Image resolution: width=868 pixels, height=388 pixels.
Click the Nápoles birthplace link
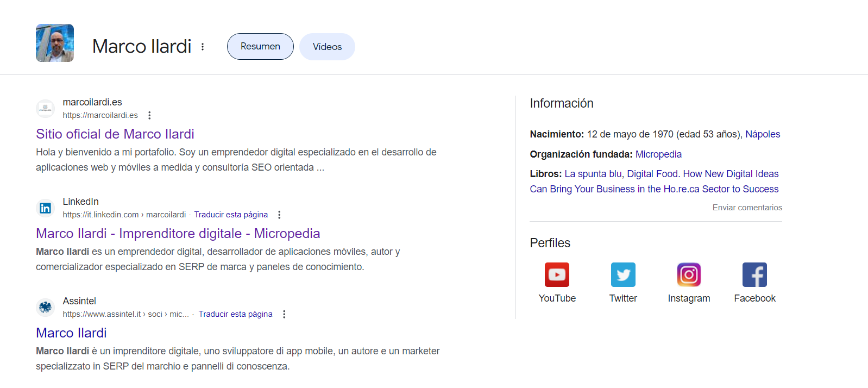[762, 134]
